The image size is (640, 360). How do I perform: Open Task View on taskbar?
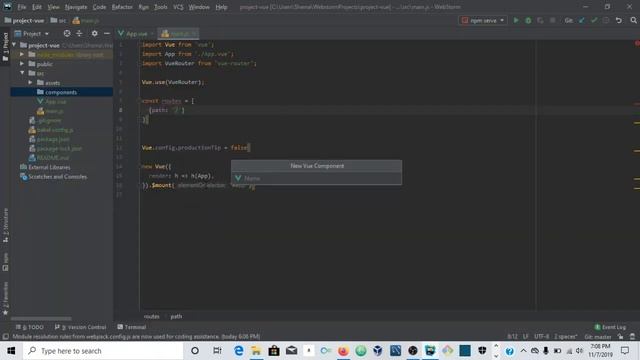click(x=217, y=351)
